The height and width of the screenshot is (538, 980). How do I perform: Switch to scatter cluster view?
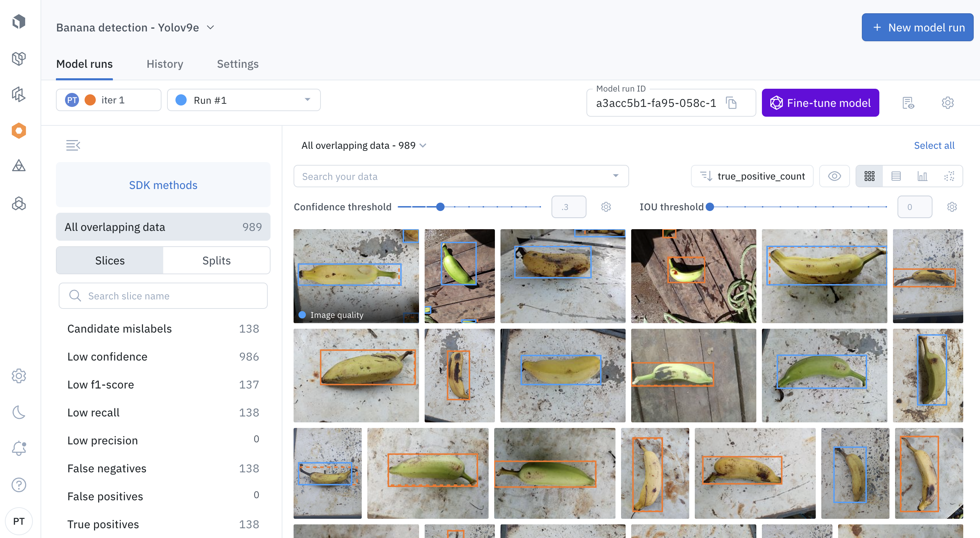(x=949, y=176)
